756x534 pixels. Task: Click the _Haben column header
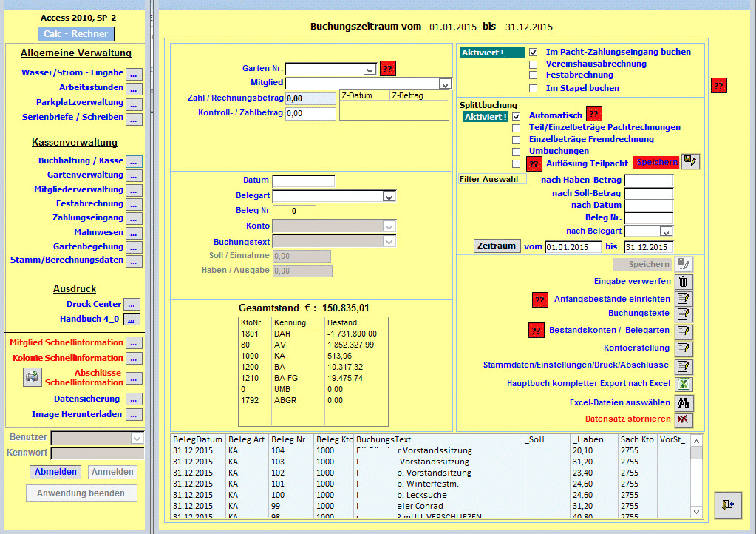593,439
